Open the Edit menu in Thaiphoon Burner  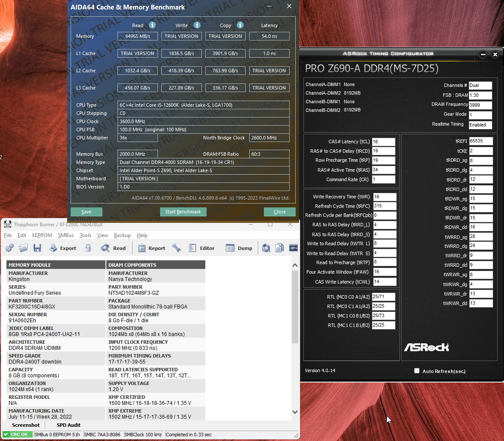(22, 235)
